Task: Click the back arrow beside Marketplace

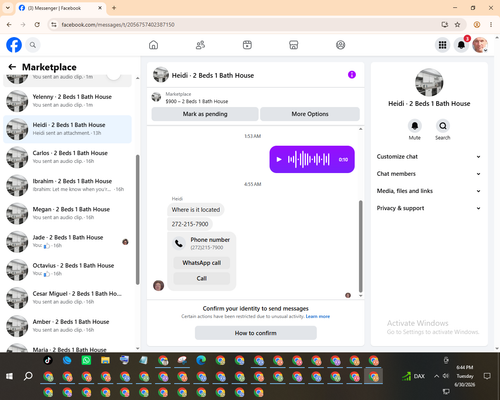Action: [12, 67]
